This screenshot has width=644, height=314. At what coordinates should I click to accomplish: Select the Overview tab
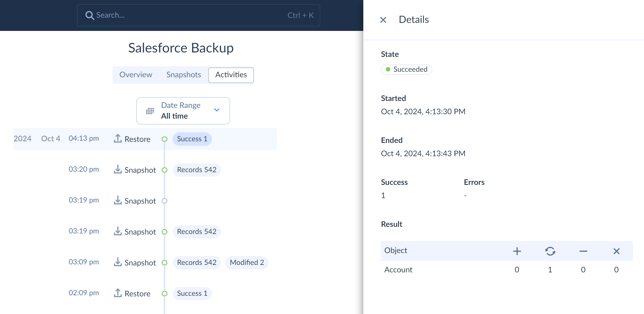pyautogui.click(x=136, y=74)
